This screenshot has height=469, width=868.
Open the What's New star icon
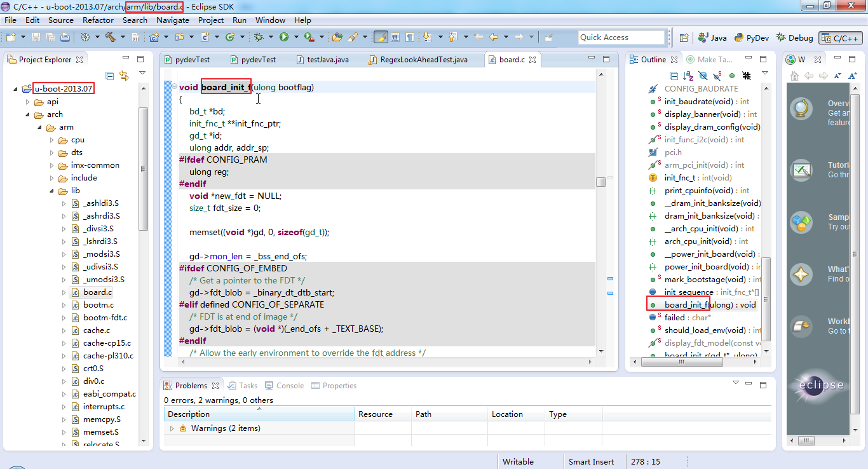pos(801,275)
